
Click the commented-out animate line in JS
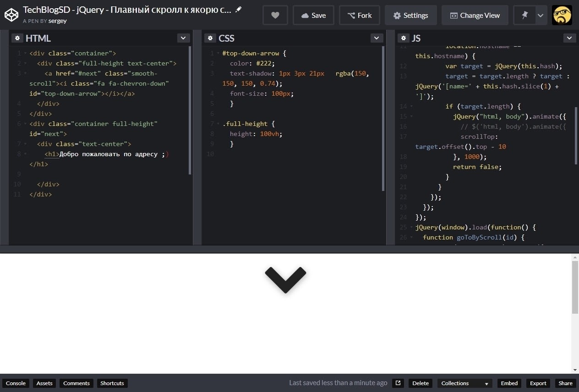coord(513,126)
